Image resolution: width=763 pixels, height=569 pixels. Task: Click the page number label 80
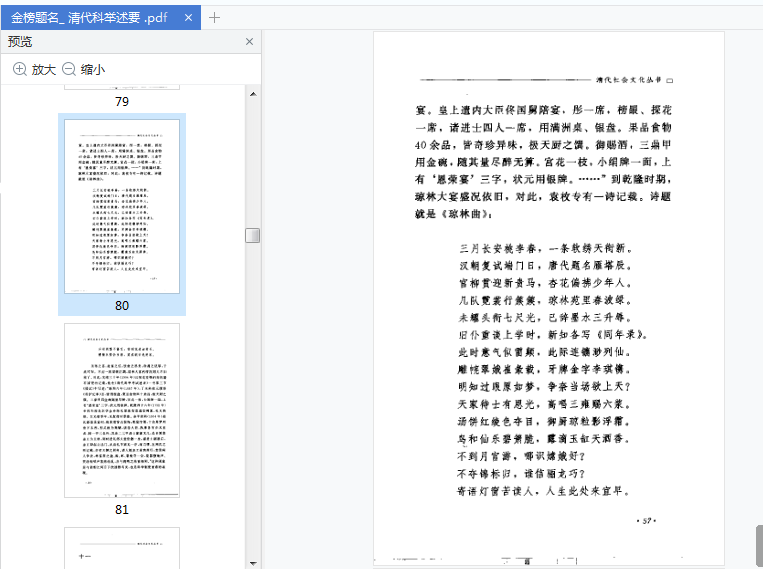point(122,305)
